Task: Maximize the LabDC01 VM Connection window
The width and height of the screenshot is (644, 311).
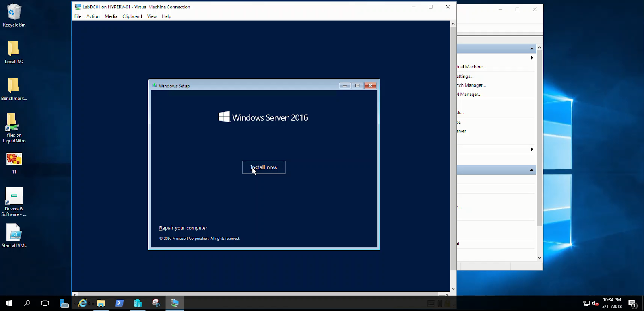Action: (431, 7)
